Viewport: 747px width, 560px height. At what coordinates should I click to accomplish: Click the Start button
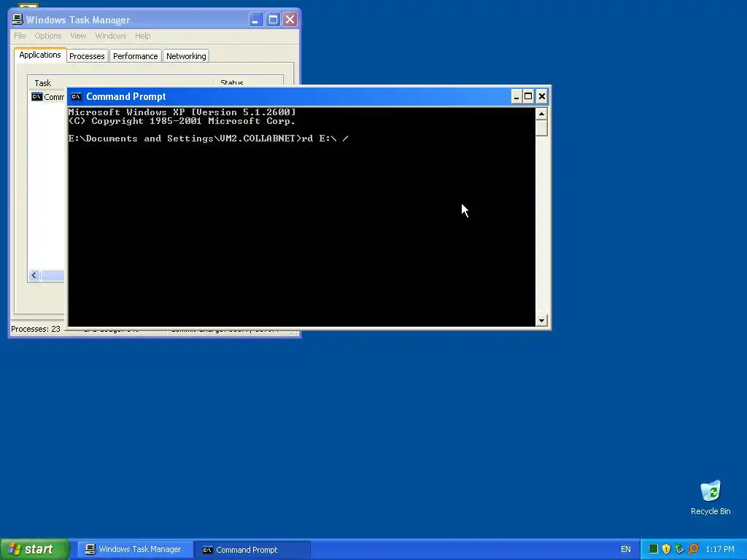click(x=35, y=549)
